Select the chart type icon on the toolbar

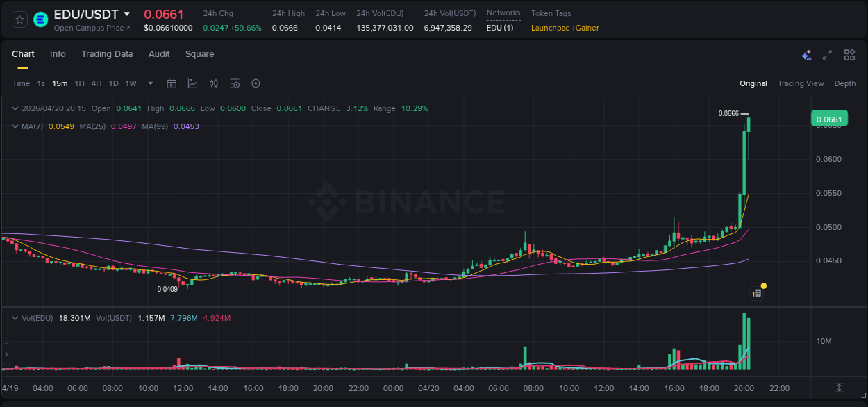(x=192, y=83)
